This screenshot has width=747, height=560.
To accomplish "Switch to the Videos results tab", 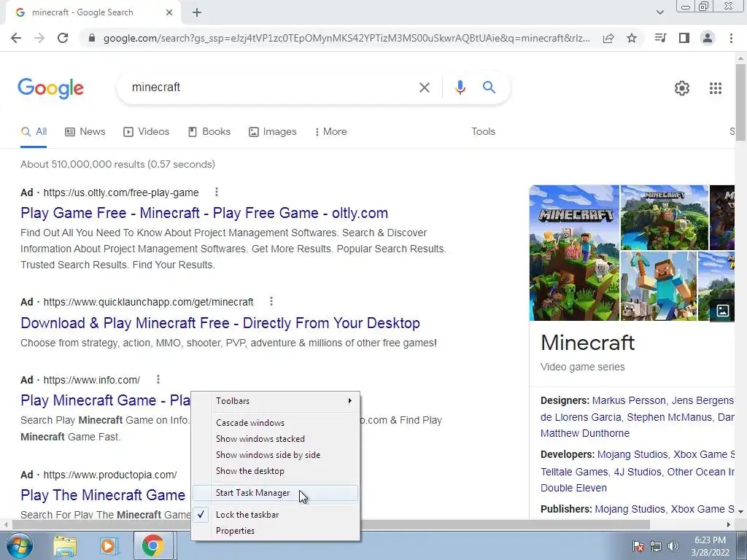I will pyautogui.click(x=146, y=132).
